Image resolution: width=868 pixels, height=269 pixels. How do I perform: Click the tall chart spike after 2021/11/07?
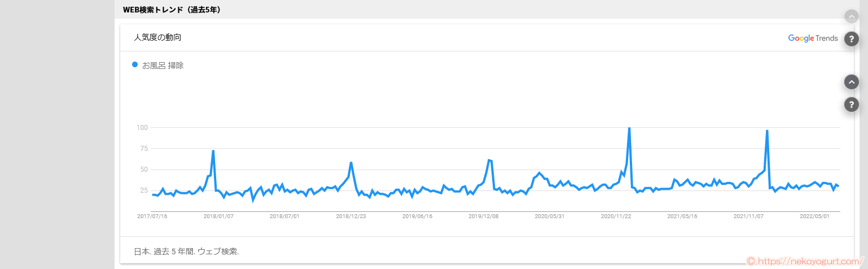766,132
